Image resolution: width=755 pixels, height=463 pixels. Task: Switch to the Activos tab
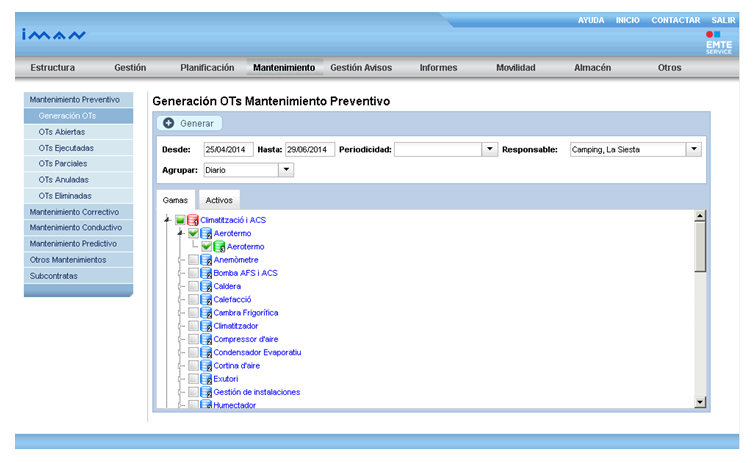click(219, 200)
